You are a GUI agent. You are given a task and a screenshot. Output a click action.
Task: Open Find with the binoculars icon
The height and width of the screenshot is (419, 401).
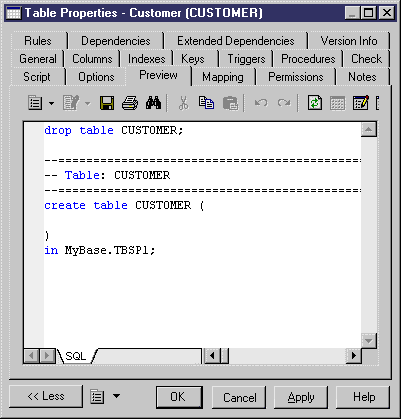153,103
